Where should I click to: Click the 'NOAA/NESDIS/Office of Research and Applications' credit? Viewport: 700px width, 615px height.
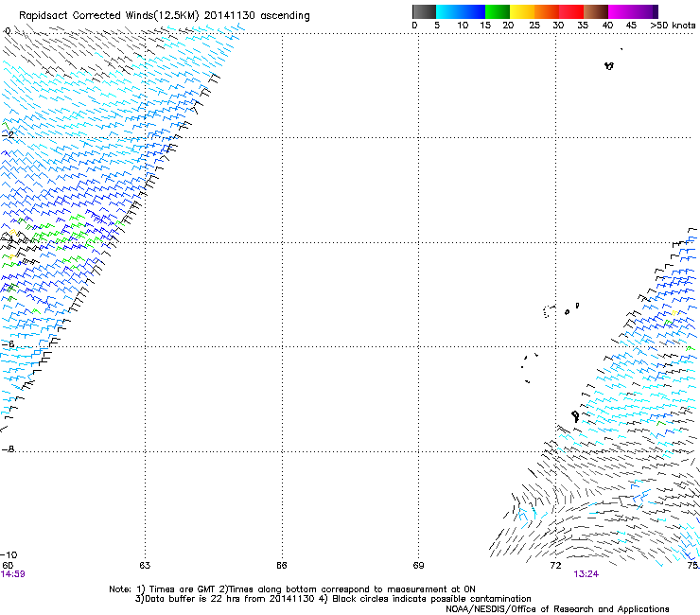click(x=557, y=609)
